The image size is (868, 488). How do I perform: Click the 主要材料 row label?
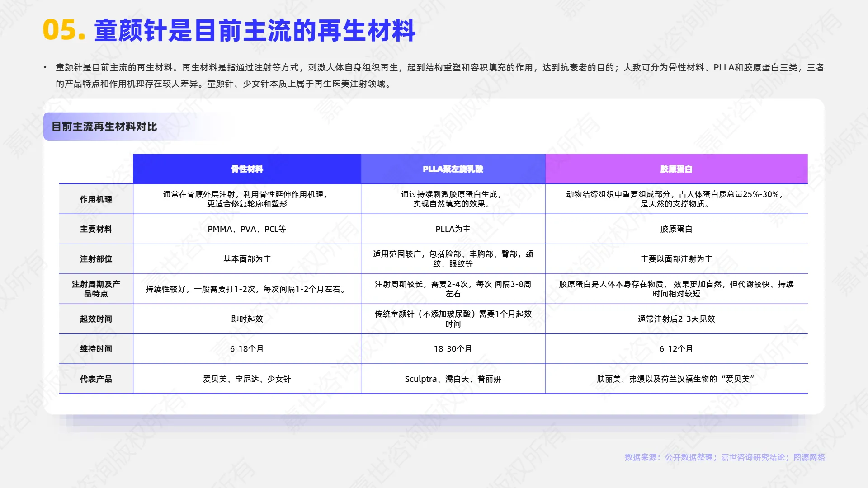click(95, 229)
